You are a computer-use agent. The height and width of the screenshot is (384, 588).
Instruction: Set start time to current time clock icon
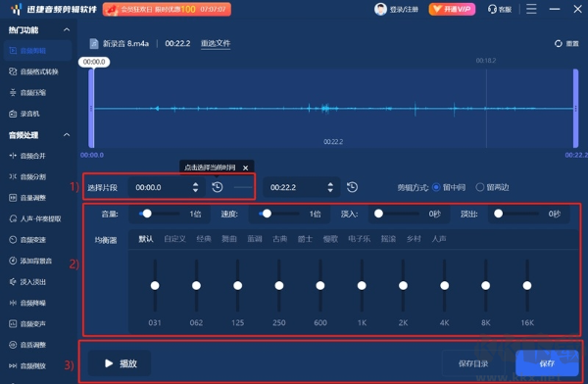click(x=218, y=187)
